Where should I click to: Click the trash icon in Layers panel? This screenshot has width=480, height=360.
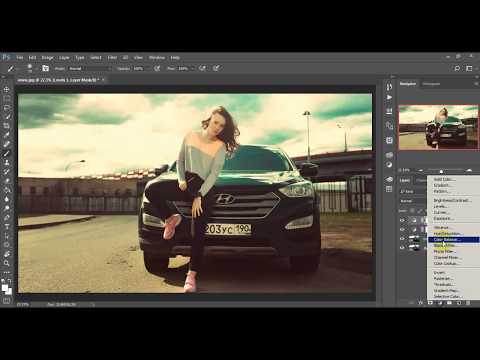pos(468,303)
